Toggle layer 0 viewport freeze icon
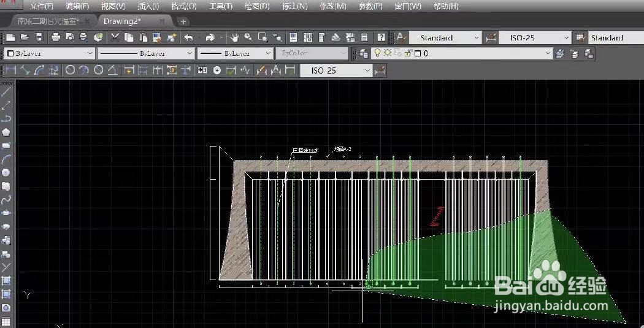Image resolution: width=644 pixels, height=328 pixels. [x=397, y=53]
